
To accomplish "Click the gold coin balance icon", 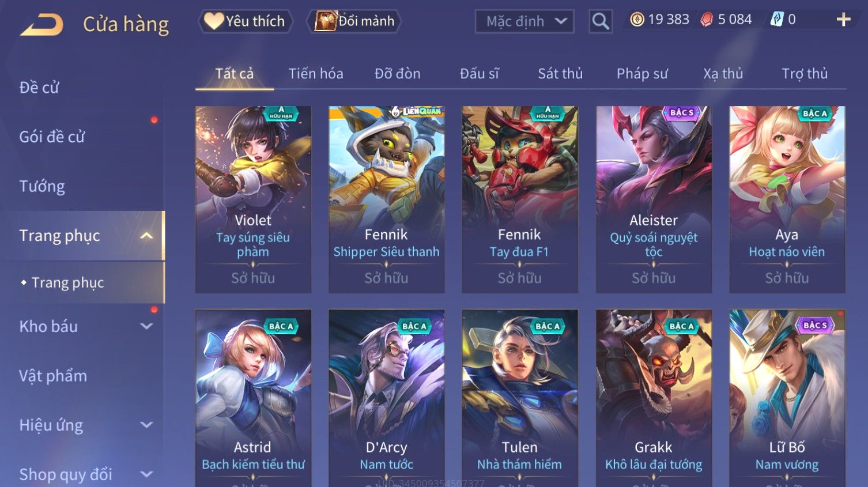I will 637,20.
